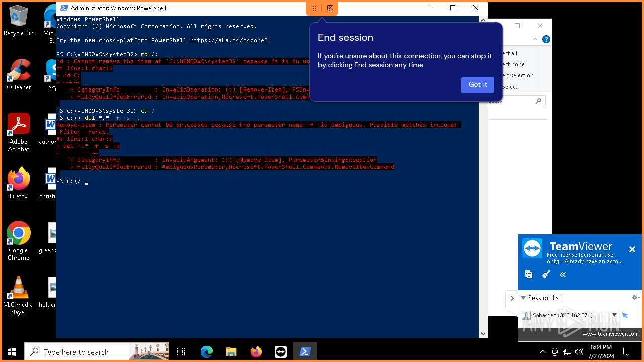The height and width of the screenshot is (362, 644).
Task: Select the Sebastian (355 102 071) session entry
Action: 562,315
